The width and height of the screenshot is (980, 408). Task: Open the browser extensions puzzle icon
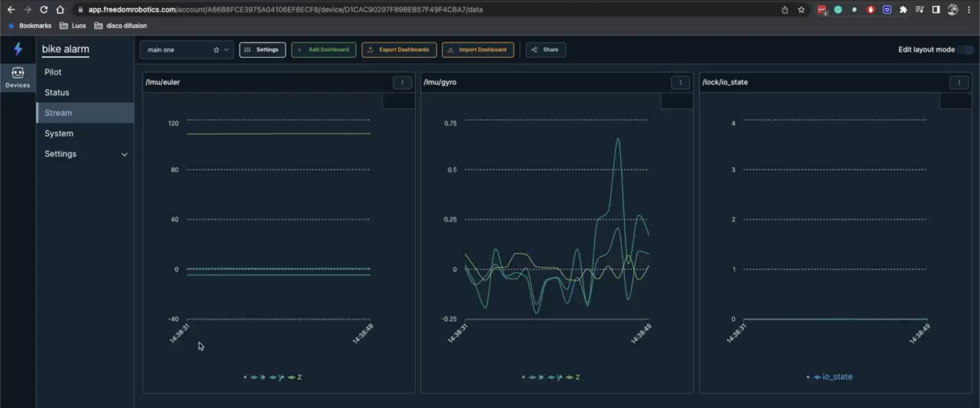[x=903, y=10]
